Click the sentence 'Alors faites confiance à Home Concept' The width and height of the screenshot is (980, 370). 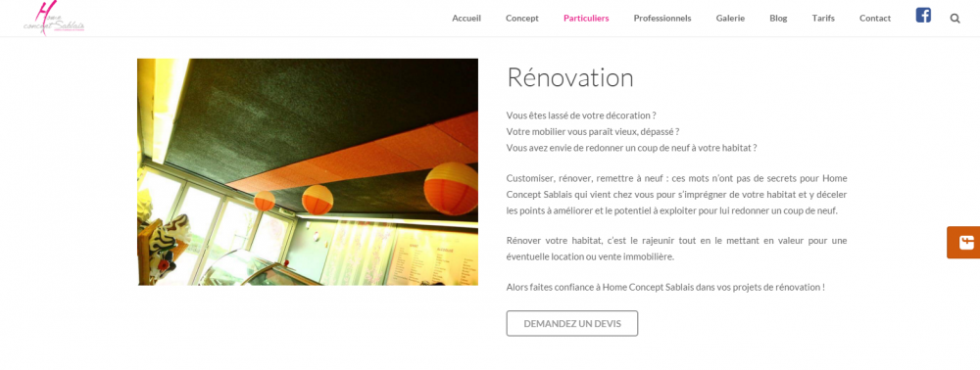pos(665,287)
